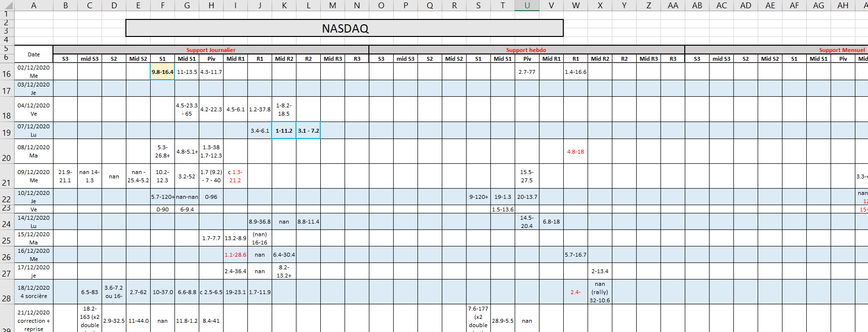Select cell with value 5.3-26.8+

162,151
